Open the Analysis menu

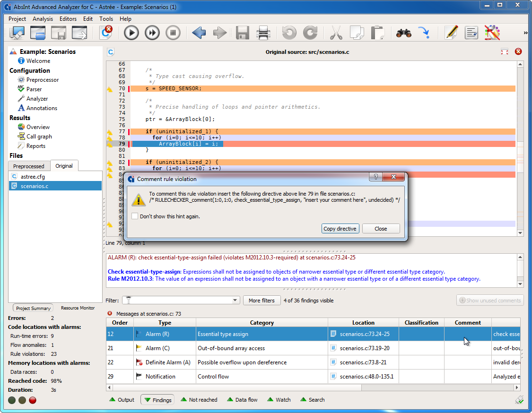click(43, 18)
